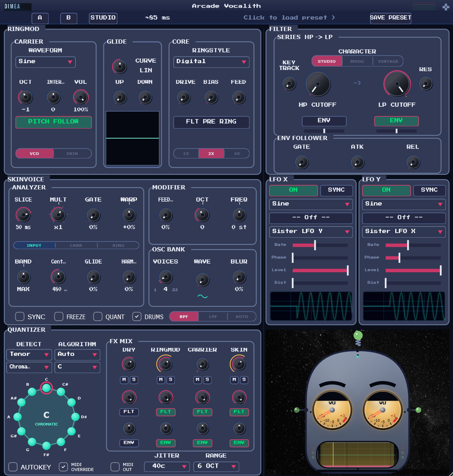Toggle LFO X ON button
Viewport: 453px width, 476px height.
(293, 190)
